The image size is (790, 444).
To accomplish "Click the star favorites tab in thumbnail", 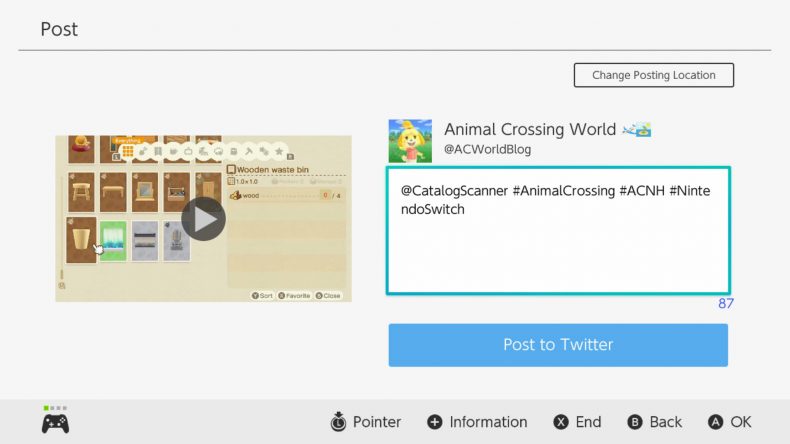I will (279, 152).
